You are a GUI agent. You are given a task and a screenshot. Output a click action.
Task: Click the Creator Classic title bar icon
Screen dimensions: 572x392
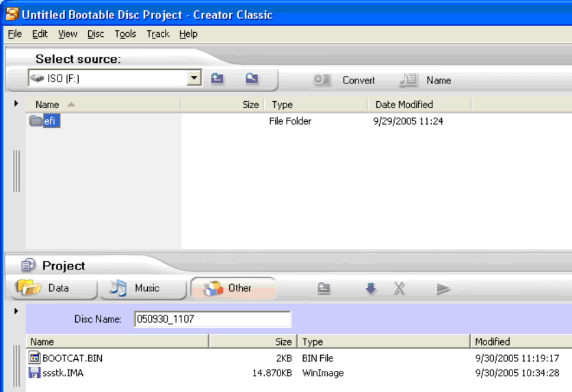(x=12, y=14)
